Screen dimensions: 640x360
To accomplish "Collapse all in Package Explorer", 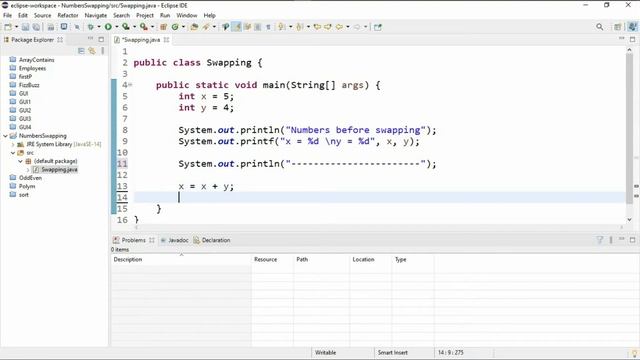I will click(x=81, y=51).
